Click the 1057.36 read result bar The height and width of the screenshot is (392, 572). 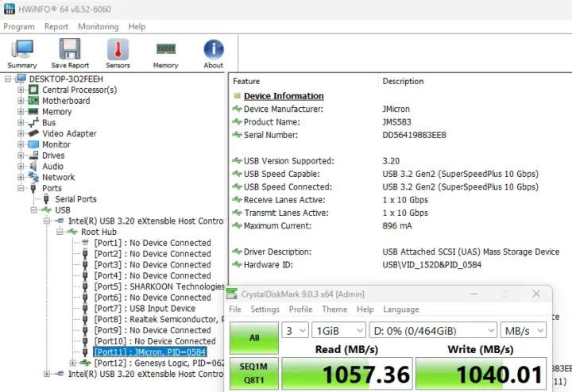click(x=347, y=374)
